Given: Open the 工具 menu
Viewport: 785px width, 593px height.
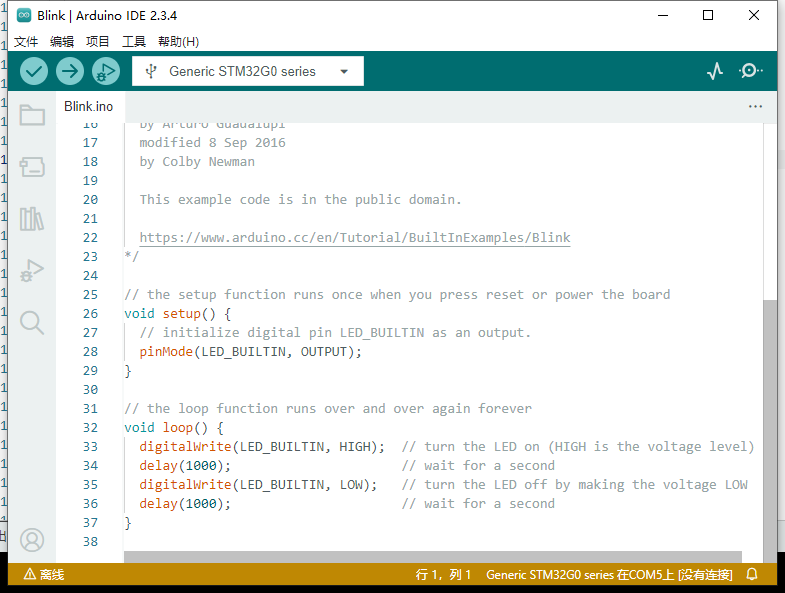Looking at the screenshot, I should [x=134, y=42].
